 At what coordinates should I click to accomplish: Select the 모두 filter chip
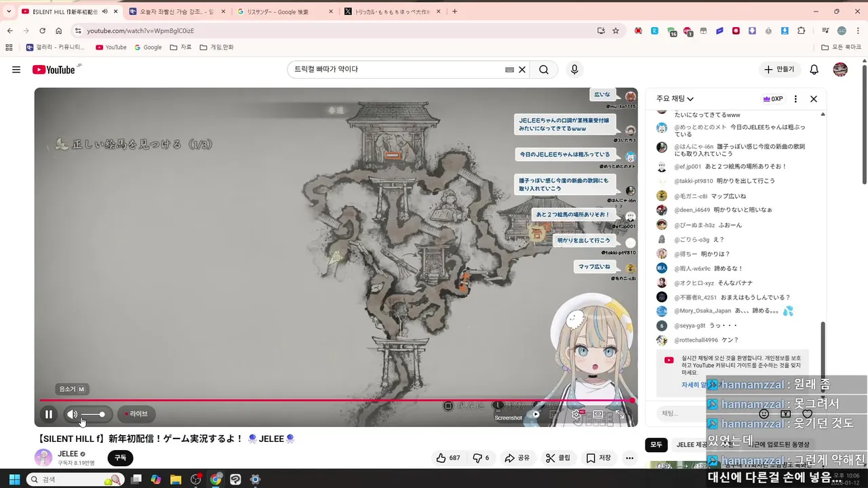point(656,445)
